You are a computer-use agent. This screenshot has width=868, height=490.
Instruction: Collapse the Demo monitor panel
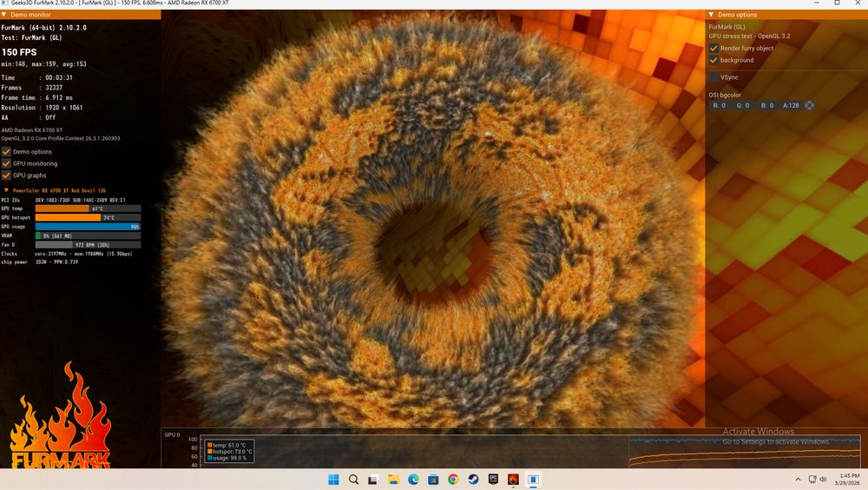3,15
